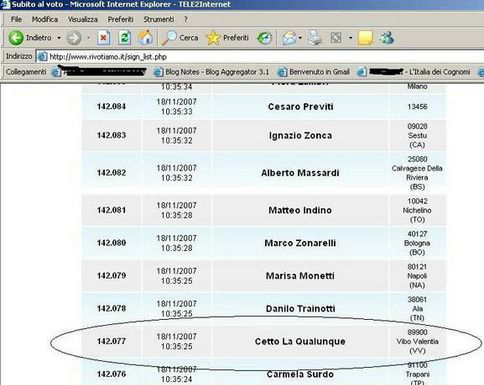Image resolution: width=484 pixels, height=385 pixels.
Task: Open Preferiti star in the toolbar
Action: coord(227,38)
